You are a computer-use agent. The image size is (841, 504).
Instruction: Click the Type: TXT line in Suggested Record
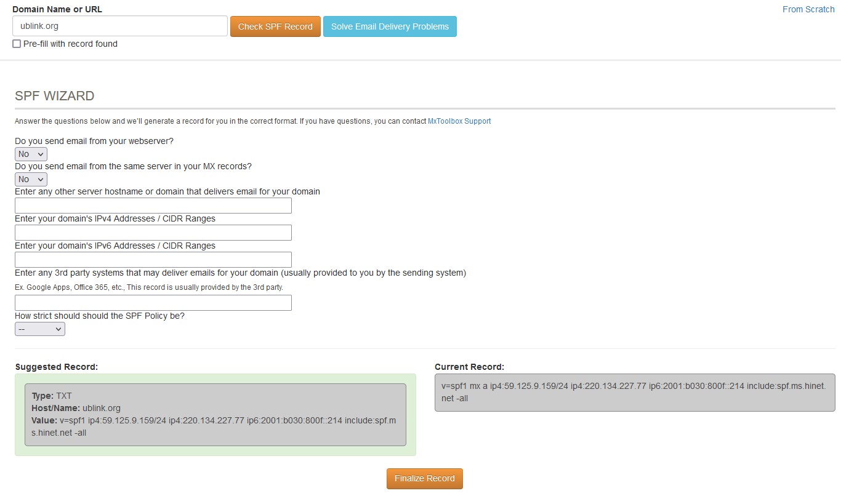click(x=52, y=396)
